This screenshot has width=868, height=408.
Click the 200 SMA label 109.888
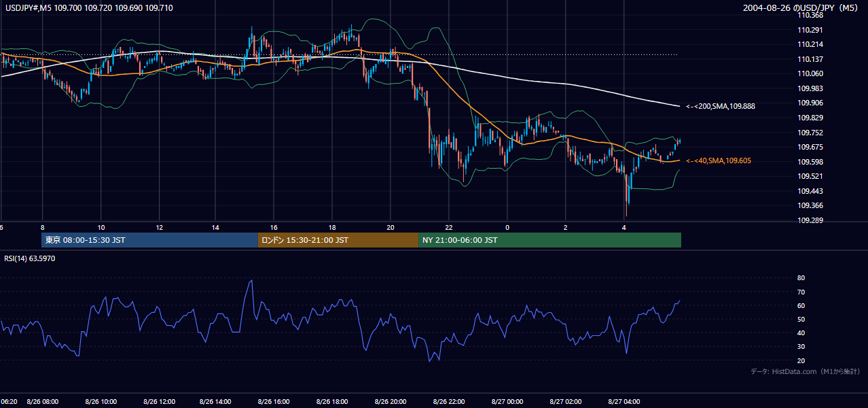pyautogui.click(x=721, y=106)
